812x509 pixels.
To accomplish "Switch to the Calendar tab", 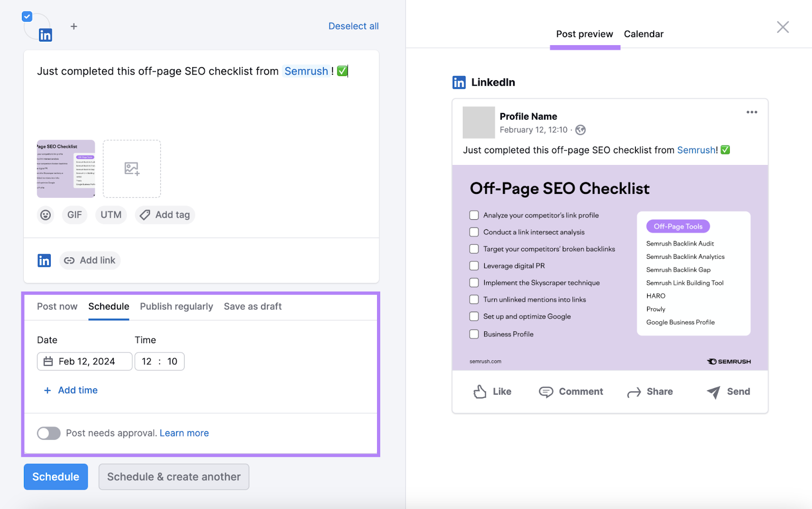I will [643, 33].
